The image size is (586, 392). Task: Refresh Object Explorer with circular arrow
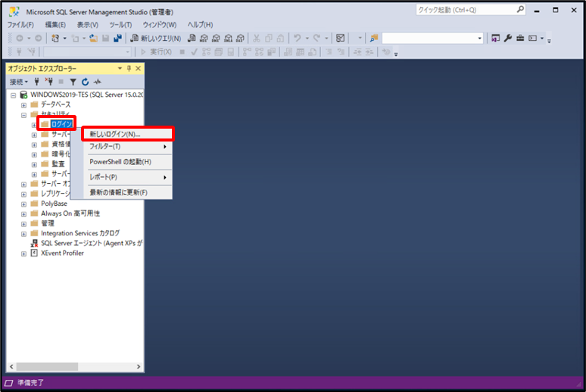pyautogui.click(x=86, y=82)
